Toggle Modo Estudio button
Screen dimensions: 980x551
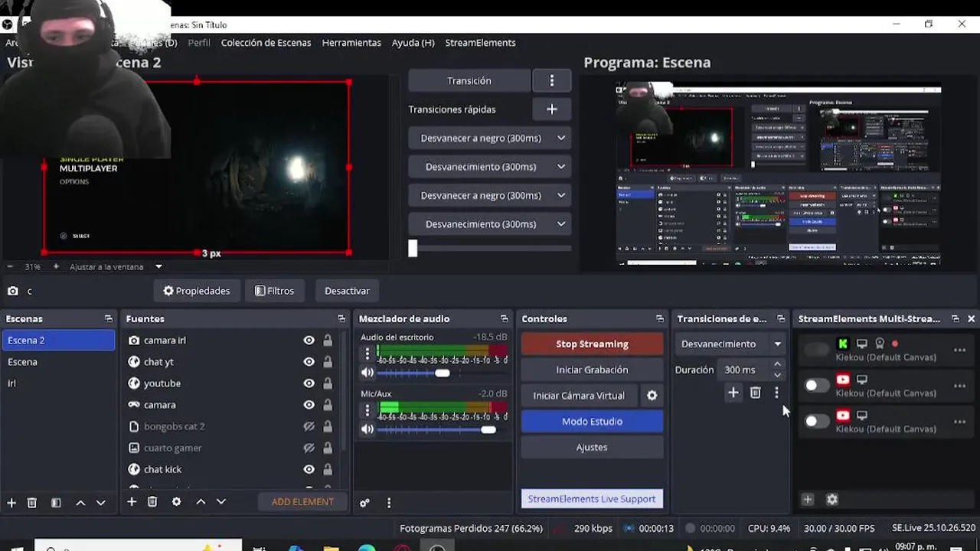pyautogui.click(x=592, y=422)
